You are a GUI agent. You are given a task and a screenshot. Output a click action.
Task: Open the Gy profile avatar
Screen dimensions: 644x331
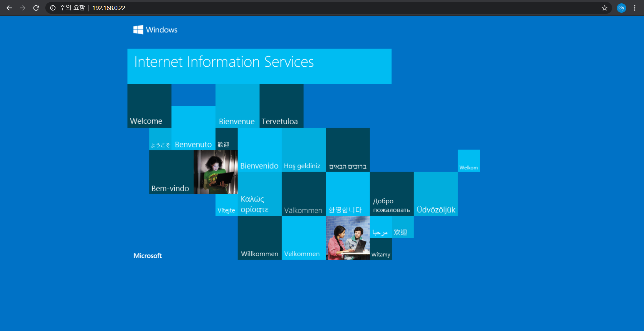[621, 8]
